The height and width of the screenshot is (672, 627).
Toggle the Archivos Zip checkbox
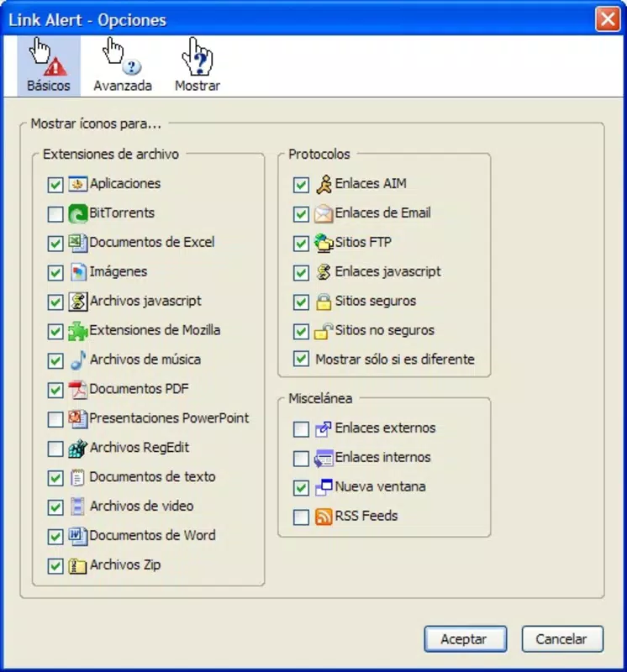(55, 566)
